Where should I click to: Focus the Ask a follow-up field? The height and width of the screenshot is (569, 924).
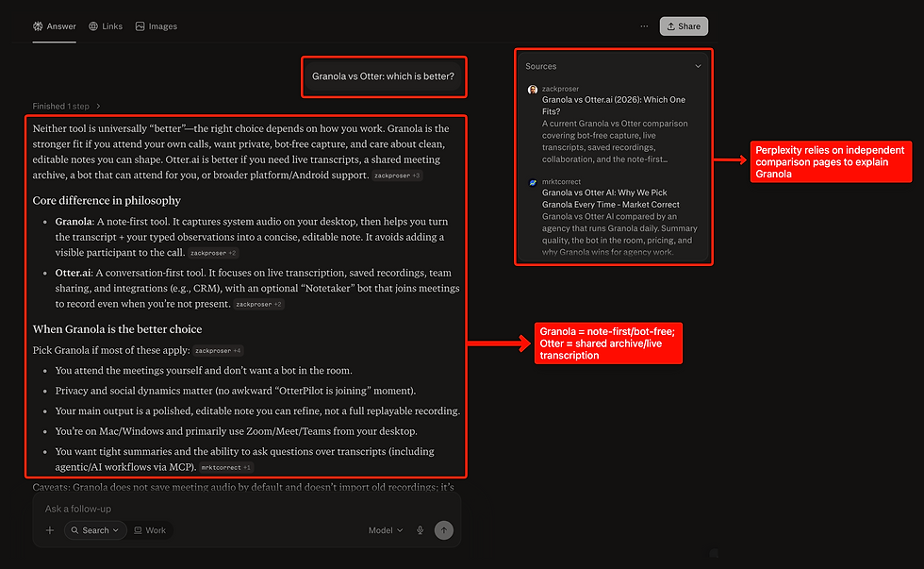(x=246, y=509)
